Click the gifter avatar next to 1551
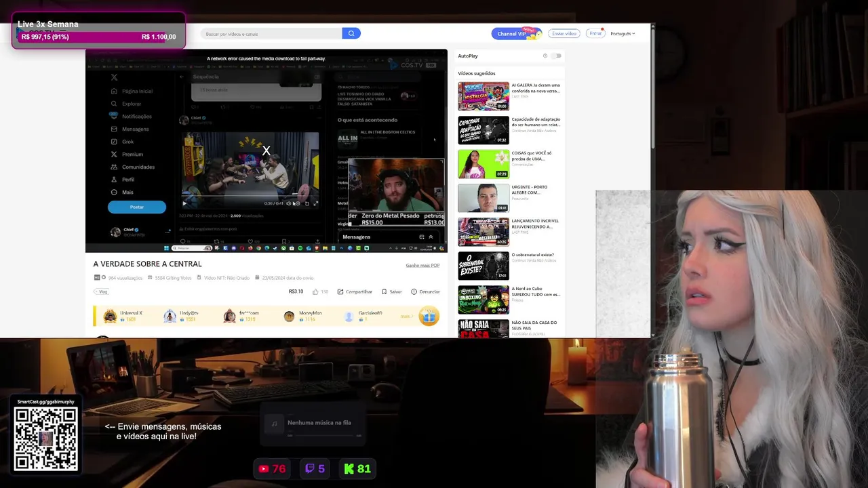The height and width of the screenshot is (488, 868). [x=170, y=316]
